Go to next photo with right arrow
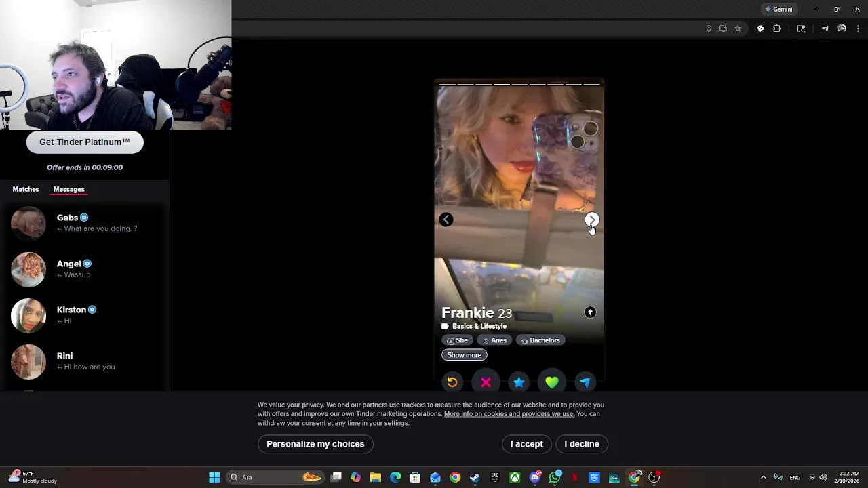The image size is (868, 488). pyautogui.click(x=592, y=220)
